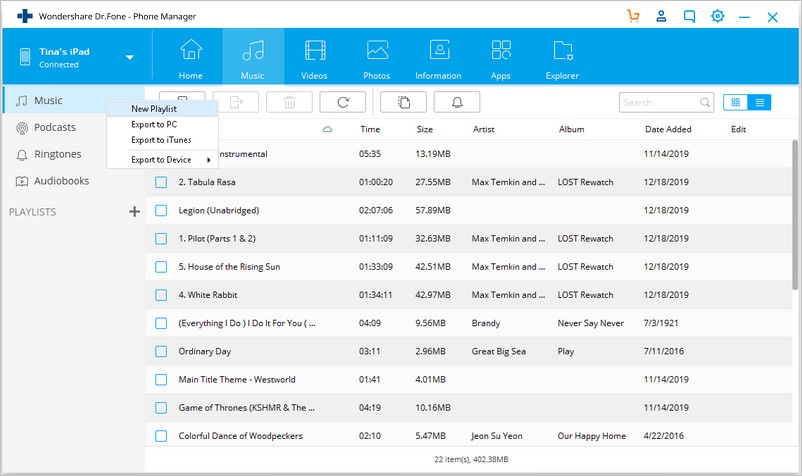802x476 pixels.
Task: Click the 57.89MB size cell
Action: [433, 210]
